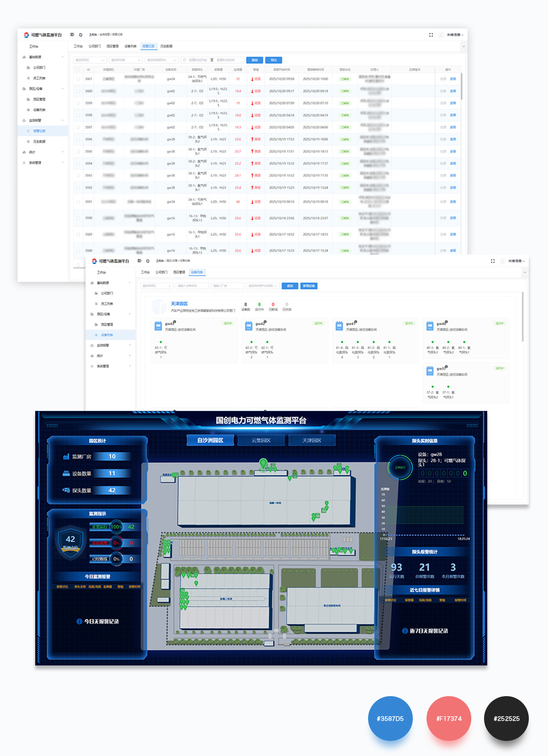Click the alarm start time input field

tap(198, 60)
